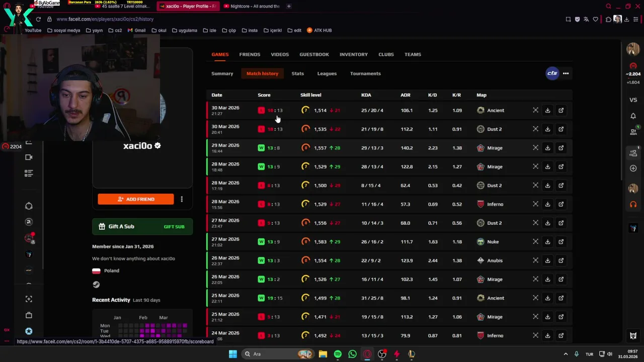This screenshot has height=362, width=644.
Task: Reload the page with browser refresh button
Action: 38,19
